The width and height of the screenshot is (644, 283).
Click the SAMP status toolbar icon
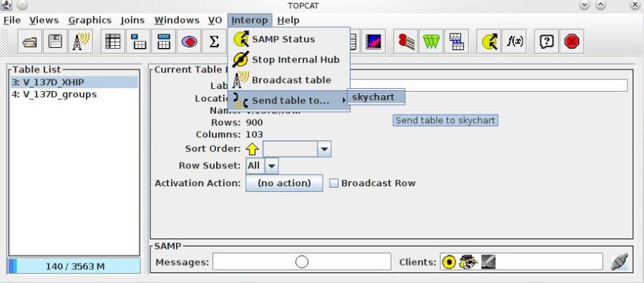pos(489,42)
